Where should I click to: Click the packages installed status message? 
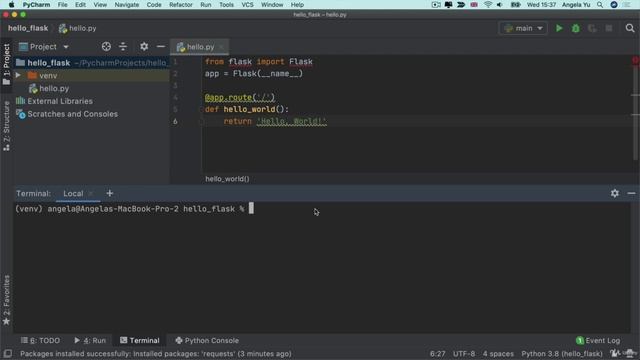click(156, 353)
